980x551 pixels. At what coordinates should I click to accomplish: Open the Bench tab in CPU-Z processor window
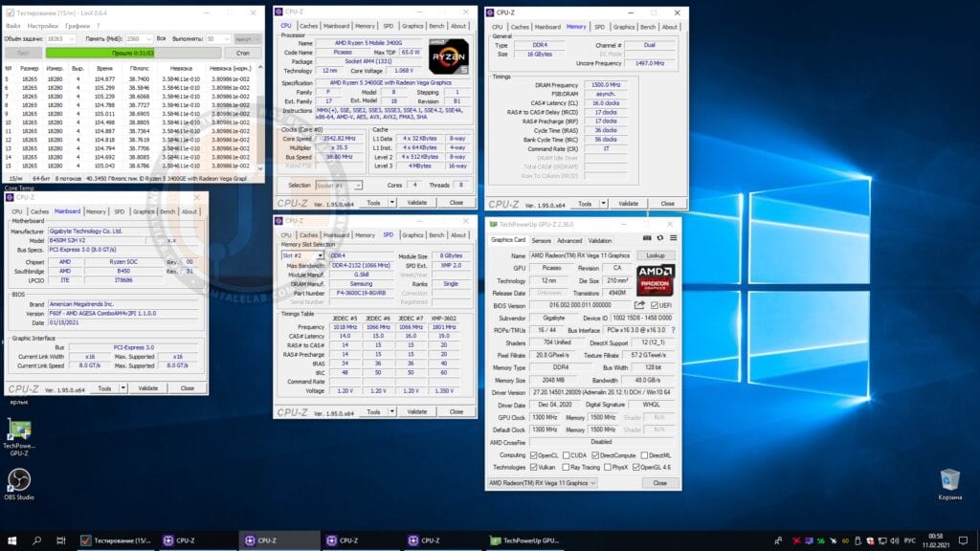coord(436,26)
